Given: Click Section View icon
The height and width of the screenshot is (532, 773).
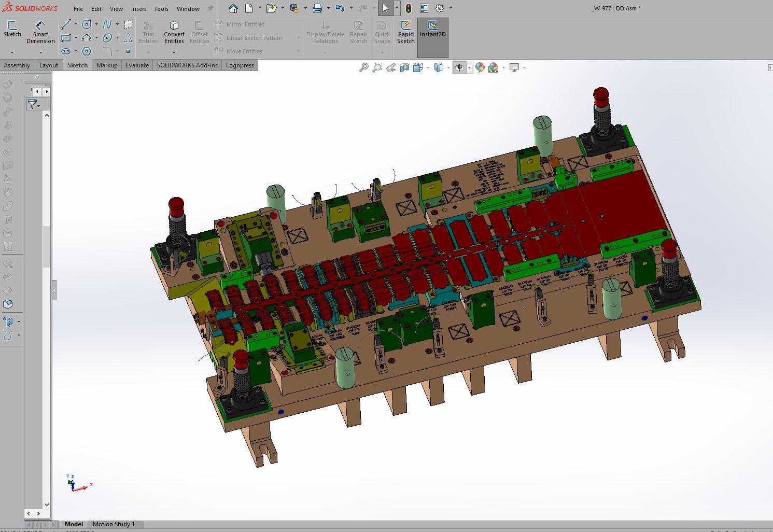Looking at the screenshot, I should (x=404, y=67).
